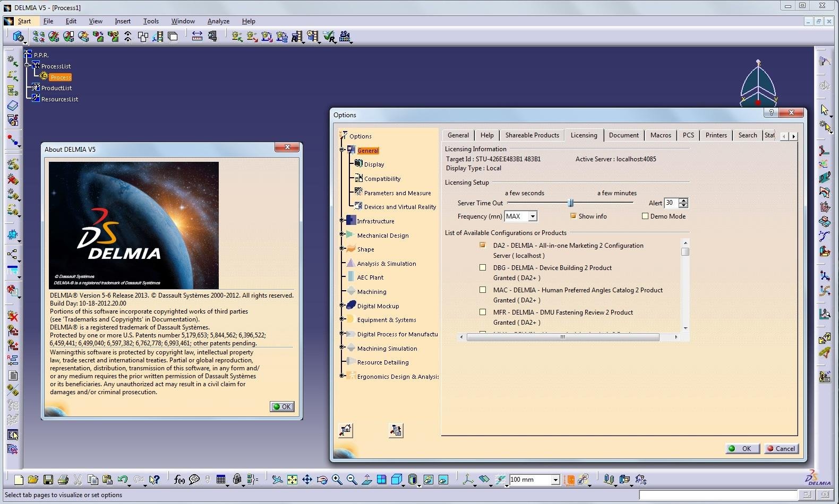The height and width of the screenshot is (504, 839).
Task: Click the Hide/Show icon in bottom toolbar
Action: point(428,480)
